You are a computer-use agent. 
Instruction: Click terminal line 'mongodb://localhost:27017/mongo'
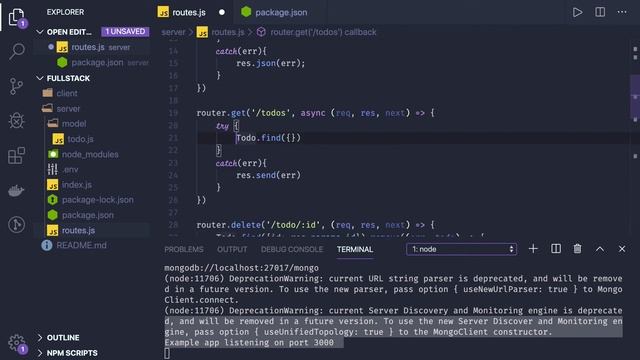pos(241,268)
